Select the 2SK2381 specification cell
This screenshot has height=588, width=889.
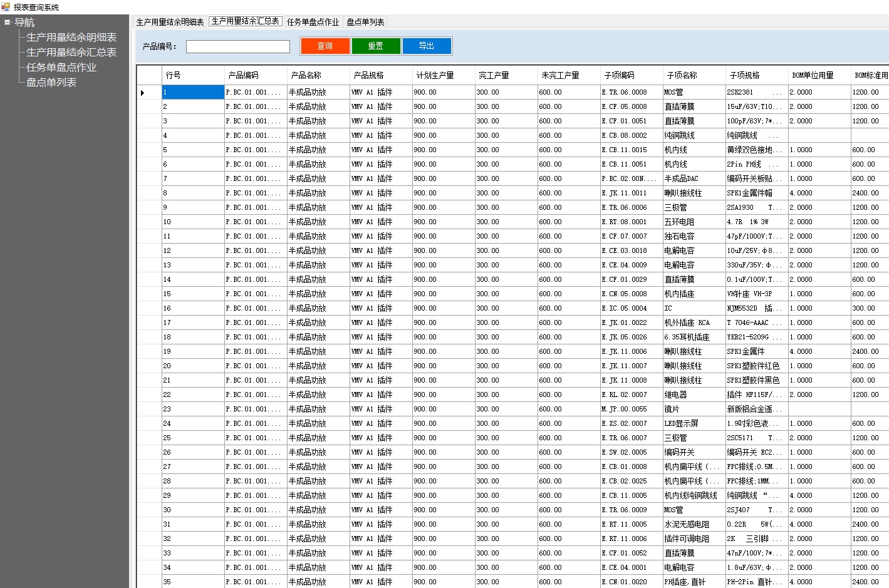[757, 93]
